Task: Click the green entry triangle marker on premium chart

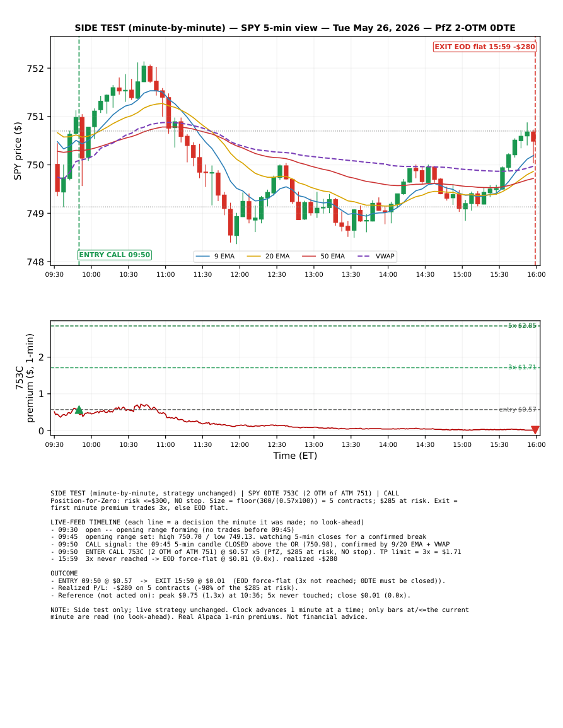Action: pyautogui.click(x=79, y=410)
